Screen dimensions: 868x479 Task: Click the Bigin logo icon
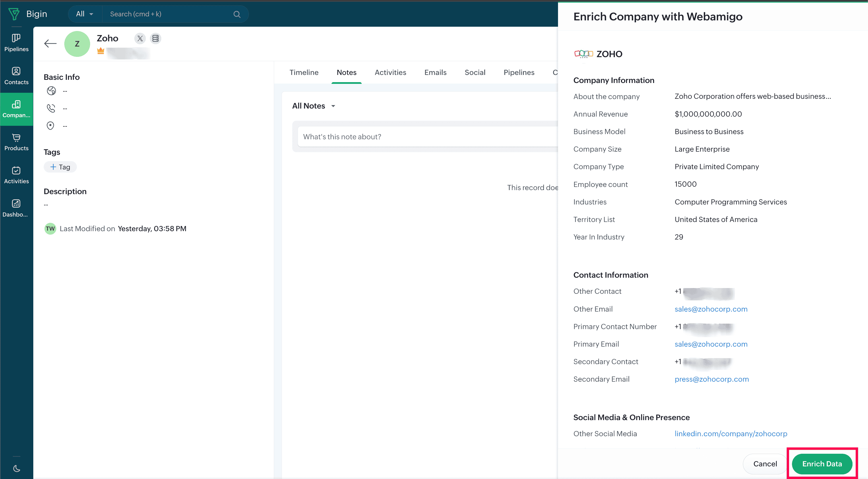point(14,14)
